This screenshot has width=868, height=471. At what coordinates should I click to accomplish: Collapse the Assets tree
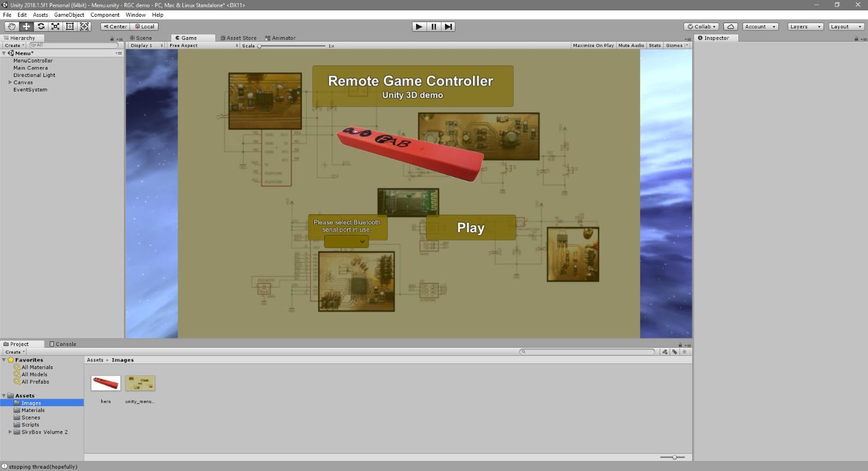pyautogui.click(x=4, y=396)
